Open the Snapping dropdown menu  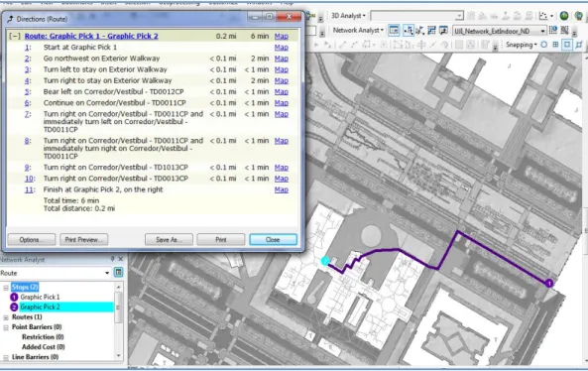522,45
